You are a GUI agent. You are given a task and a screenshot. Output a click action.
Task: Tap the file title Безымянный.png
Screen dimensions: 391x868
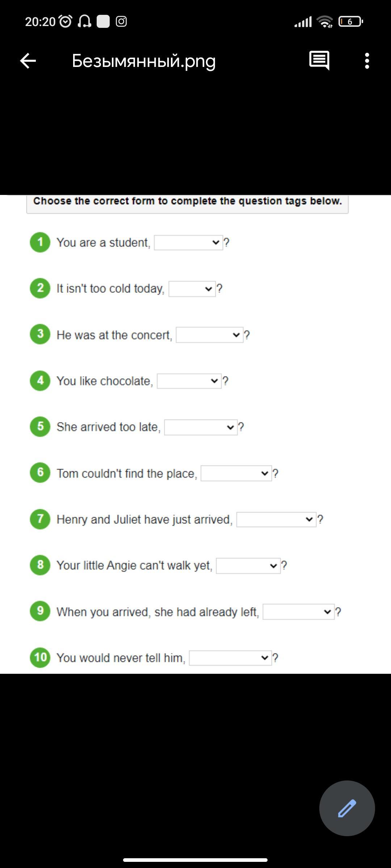coord(144,61)
